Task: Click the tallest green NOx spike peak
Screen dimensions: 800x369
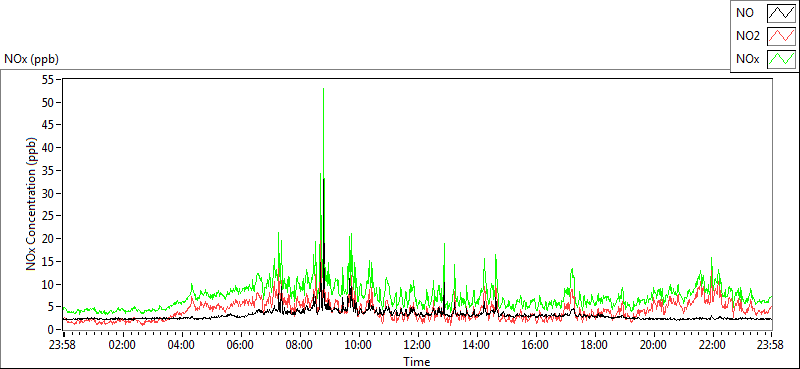Action: pyautogui.click(x=323, y=89)
